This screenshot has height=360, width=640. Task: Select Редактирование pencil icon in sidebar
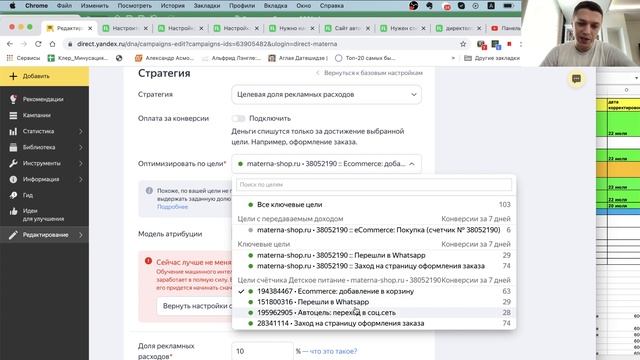tap(13, 235)
